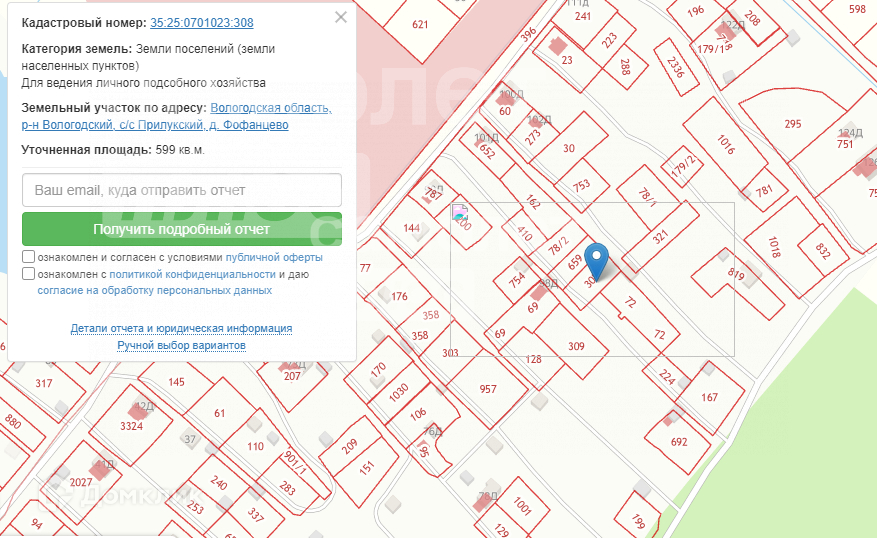The width and height of the screenshot is (877, 538).
Task: Select parcel 110 on the map
Action: point(255,446)
